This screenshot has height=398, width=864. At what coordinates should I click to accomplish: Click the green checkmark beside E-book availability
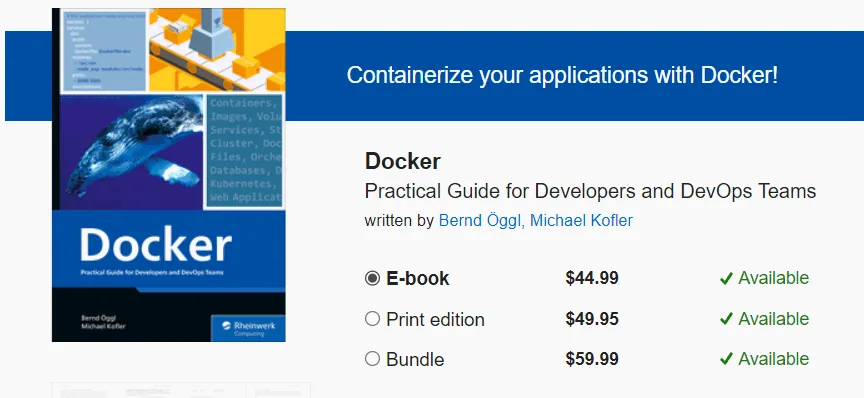pos(726,279)
